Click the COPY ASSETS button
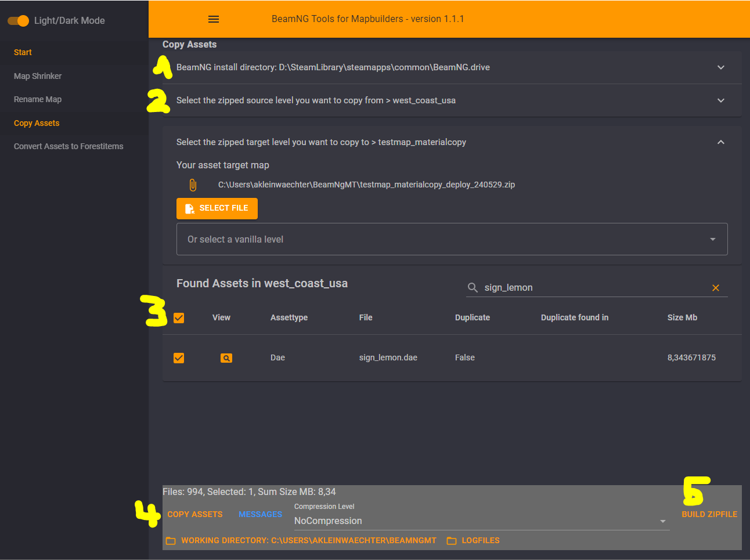The height and width of the screenshot is (560, 750). pyautogui.click(x=195, y=515)
